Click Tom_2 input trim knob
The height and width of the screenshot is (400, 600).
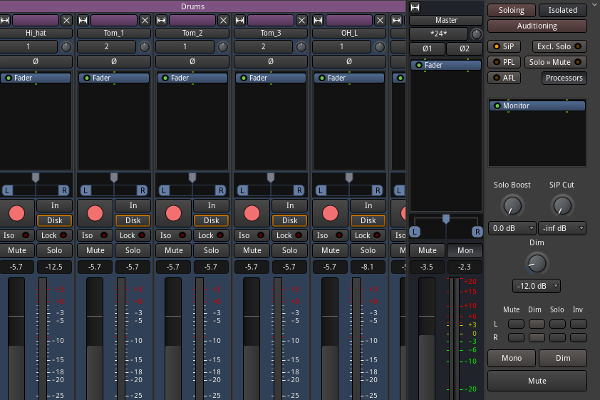click(223, 47)
